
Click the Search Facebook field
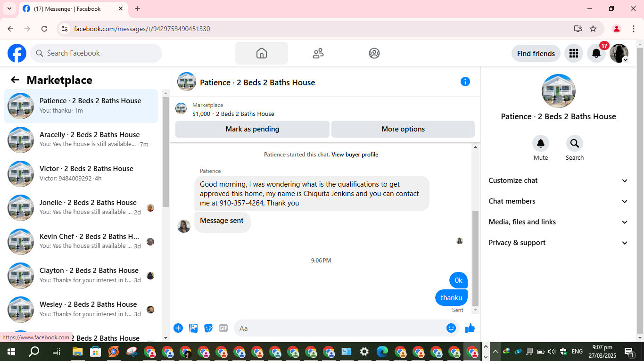click(x=96, y=53)
